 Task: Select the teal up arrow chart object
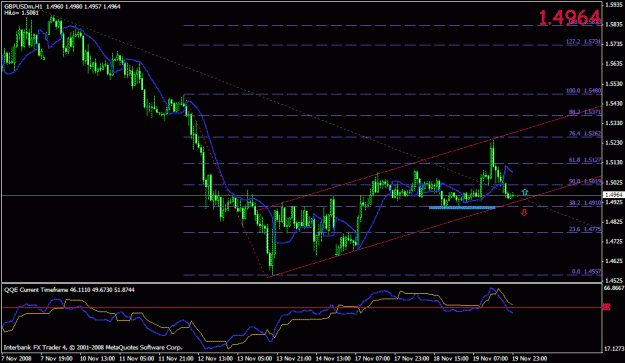[525, 192]
